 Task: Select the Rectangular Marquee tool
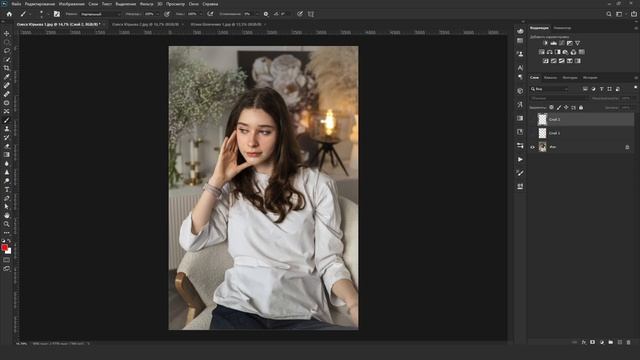(x=7, y=42)
